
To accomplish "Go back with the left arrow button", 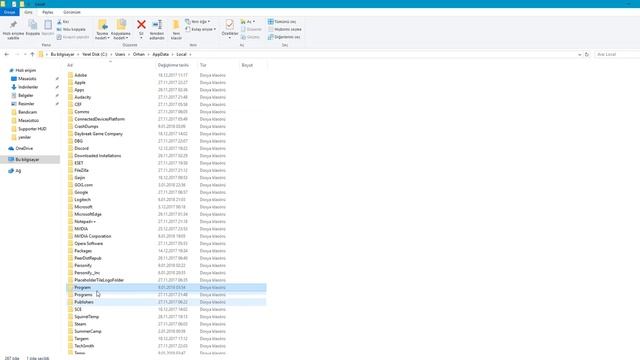I will tap(7, 54).
